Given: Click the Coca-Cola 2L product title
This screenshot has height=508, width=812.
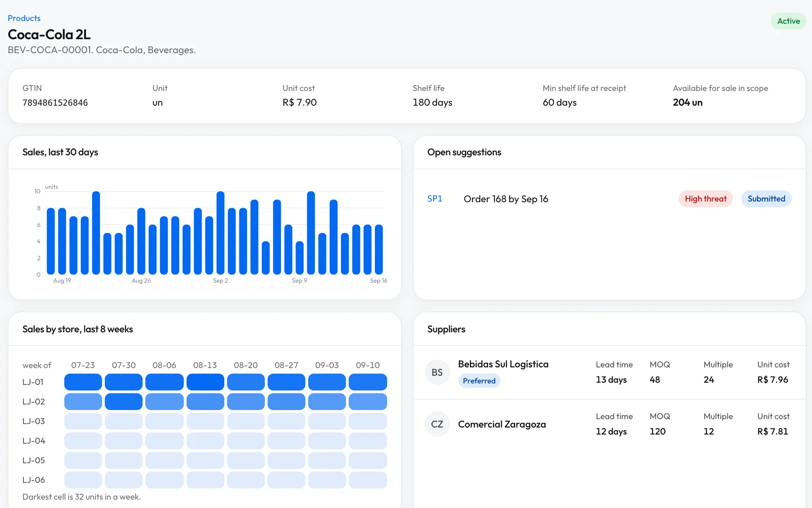Looking at the screenshot, I should coord(49,34).
